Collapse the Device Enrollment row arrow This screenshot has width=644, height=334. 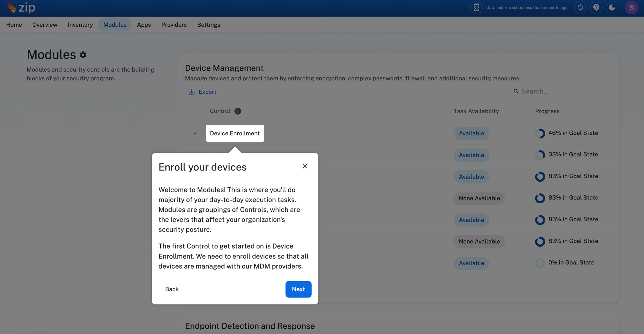click(195, 134)
